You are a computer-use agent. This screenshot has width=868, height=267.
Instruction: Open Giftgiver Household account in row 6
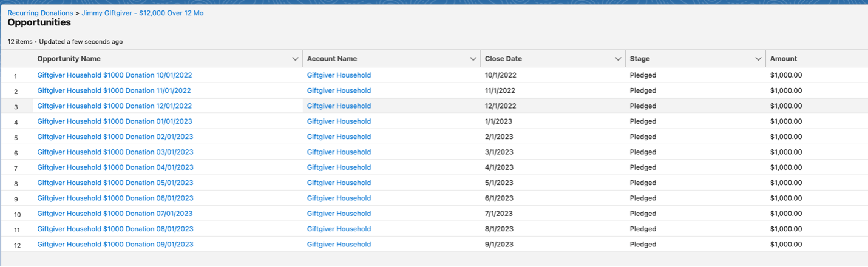pyautogui.click(x=339, y=152)
